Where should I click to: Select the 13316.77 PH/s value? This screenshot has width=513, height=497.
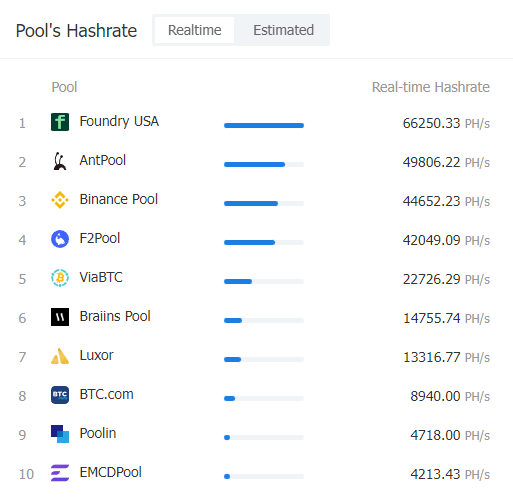(446, 357)
